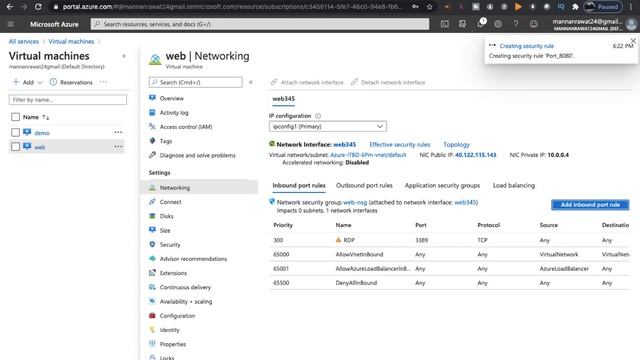640x360 pixels.
Task: Click Detach network interface
Action: coord(388,82)
